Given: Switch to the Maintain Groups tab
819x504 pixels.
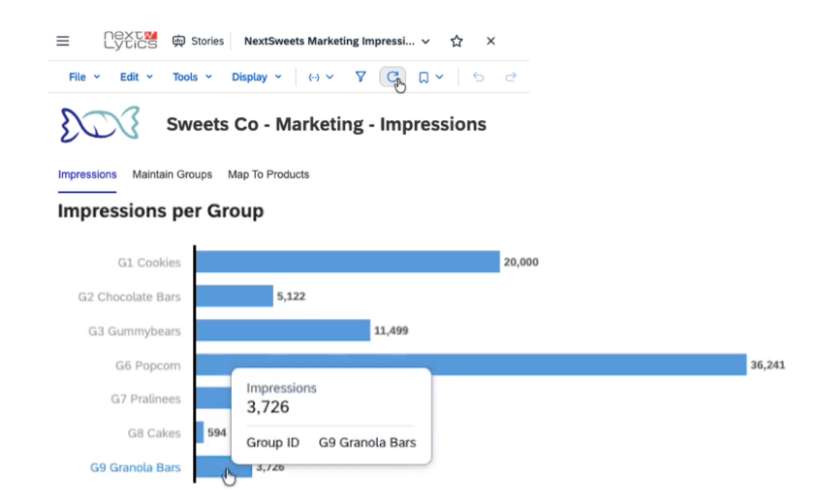Looking at the screenshot, I should (172, 174).
